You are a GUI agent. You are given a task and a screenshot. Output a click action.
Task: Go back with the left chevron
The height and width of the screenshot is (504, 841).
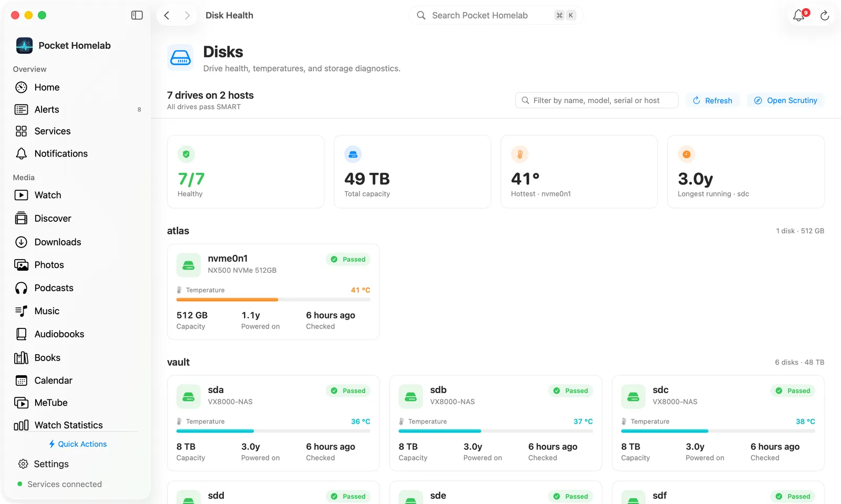tap(167, 15)
